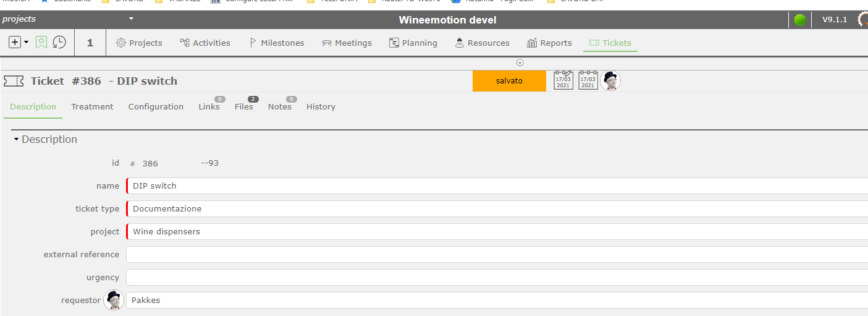
Task: Open the empty urgency field
Action: (497, 277)
